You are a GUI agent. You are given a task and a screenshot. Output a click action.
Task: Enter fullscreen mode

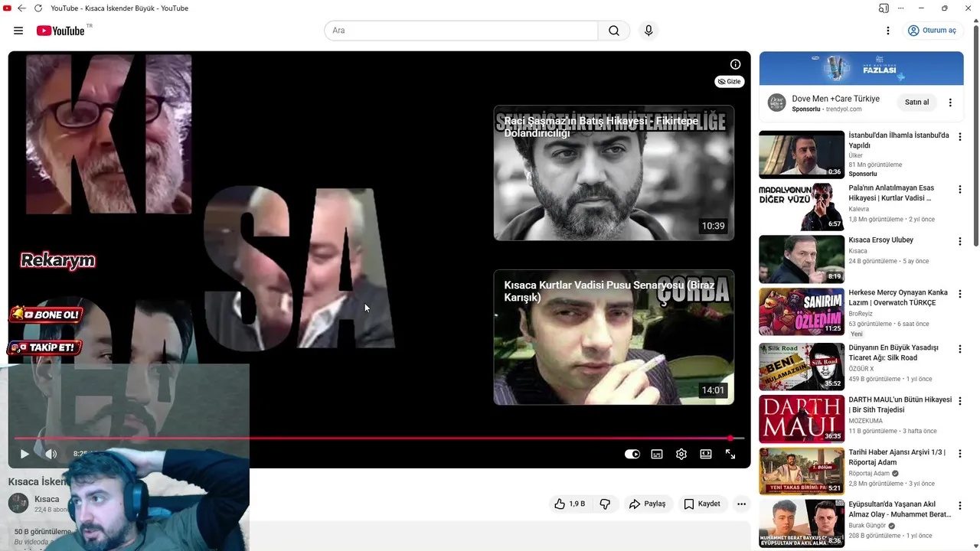pyautogui.click(x=730, y=454)
